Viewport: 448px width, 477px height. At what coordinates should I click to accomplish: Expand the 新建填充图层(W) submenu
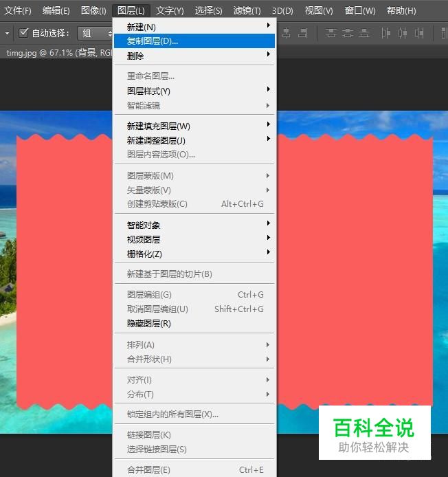[194, 126]
